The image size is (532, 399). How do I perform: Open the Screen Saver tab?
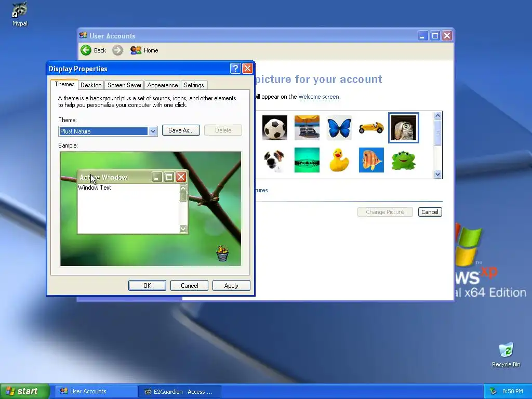[124, 85]
